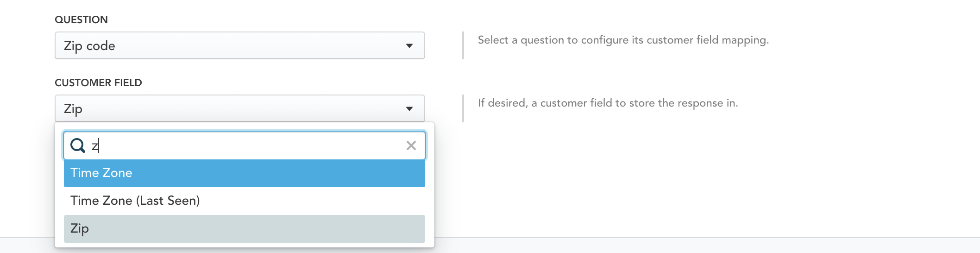The height and width of the screenshot is (253, 980).
Task: Click the "Zip" value in Customer Field box
Action: (x=73, y=109)
